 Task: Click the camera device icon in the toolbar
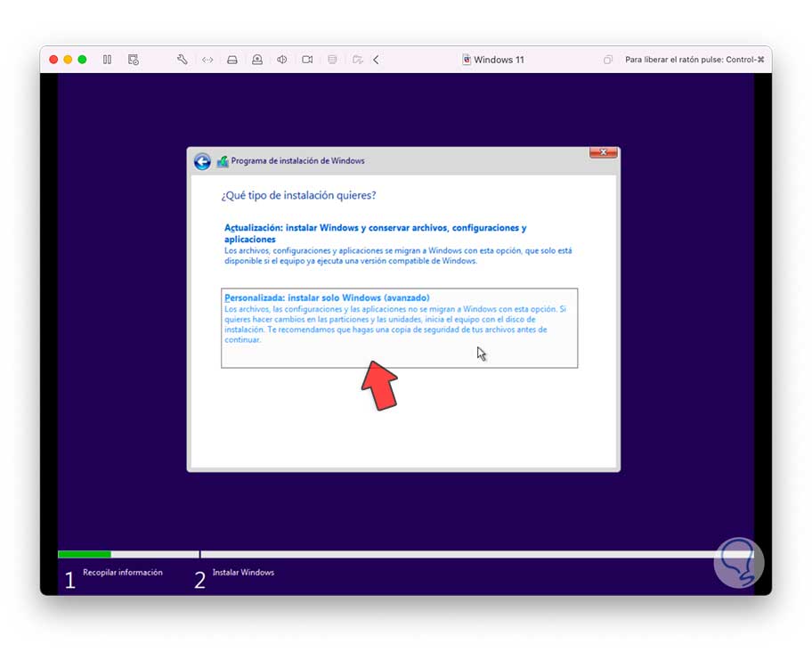tap(307, 60)
